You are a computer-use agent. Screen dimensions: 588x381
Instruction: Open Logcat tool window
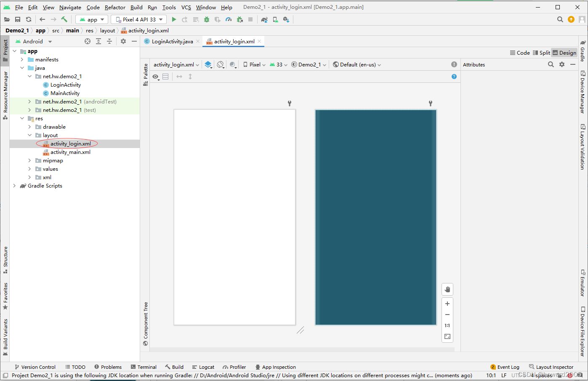coord(203,367)
